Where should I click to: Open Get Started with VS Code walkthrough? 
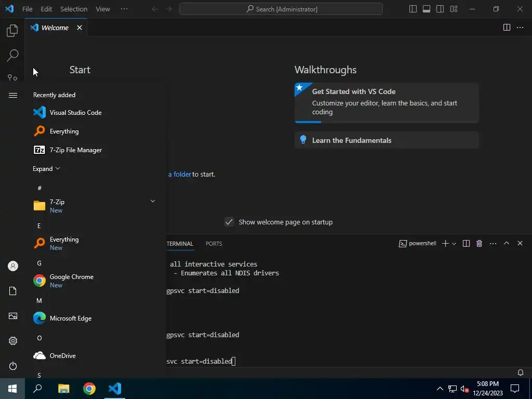(387, 102)
